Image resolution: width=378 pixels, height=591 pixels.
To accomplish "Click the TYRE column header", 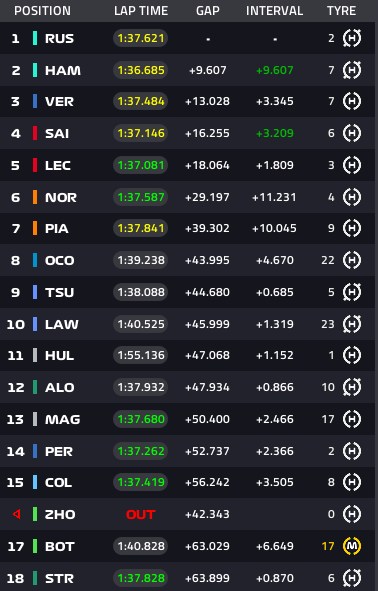I will (x=341, y=11).
